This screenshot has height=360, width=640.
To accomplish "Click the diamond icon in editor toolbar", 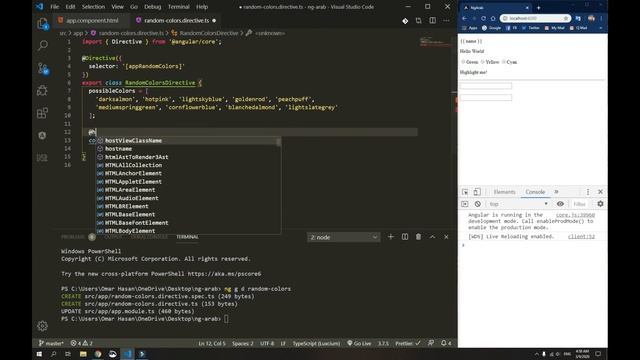I will coord(405,20).
